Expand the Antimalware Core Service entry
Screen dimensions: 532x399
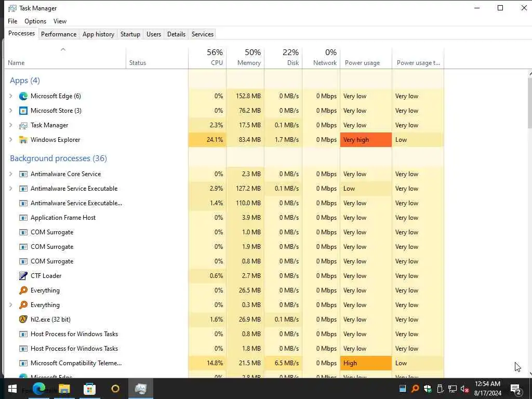click(x=10, y=174)
